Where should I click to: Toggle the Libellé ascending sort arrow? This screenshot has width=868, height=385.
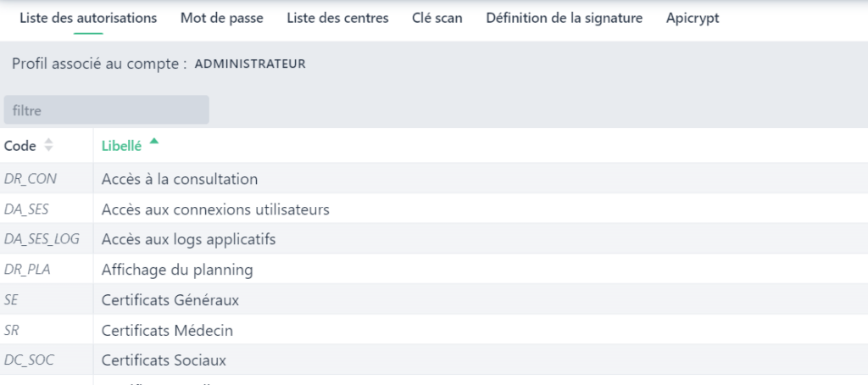pos(153,142)
